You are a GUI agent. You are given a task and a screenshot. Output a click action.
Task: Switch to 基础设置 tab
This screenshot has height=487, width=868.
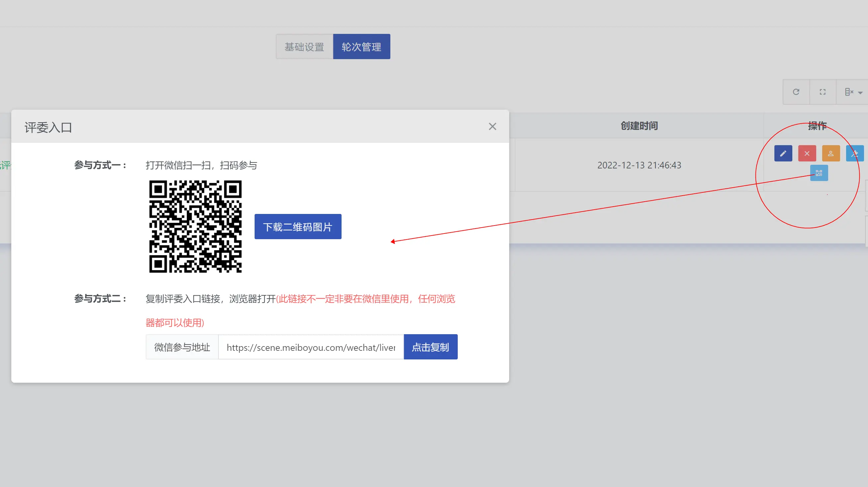pos(304,47)
